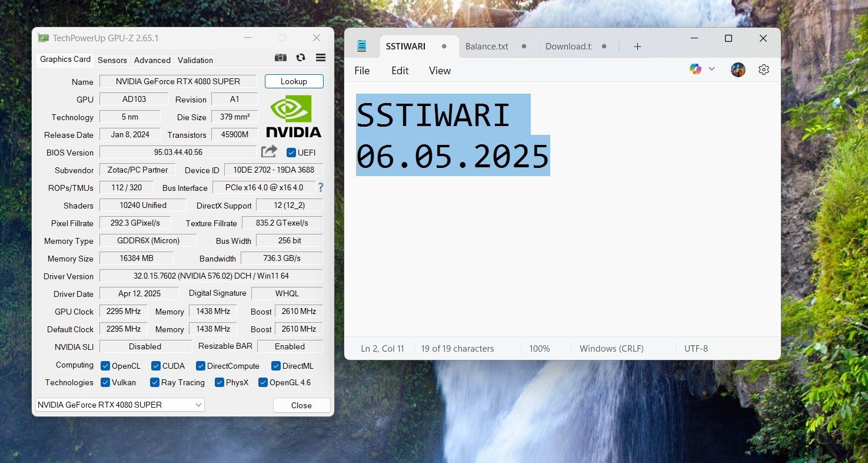Toggle the CUDA checkbox

click(156, 366)
